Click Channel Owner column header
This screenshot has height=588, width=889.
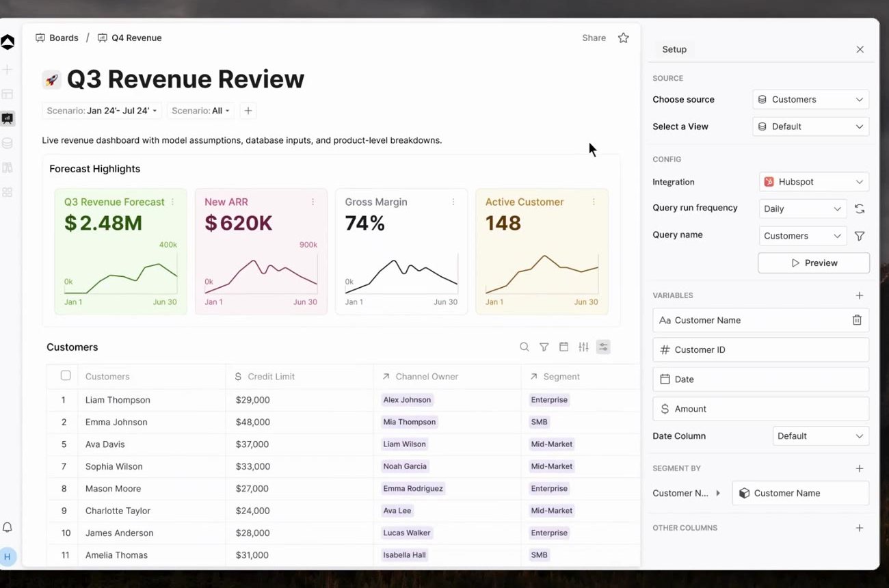(447, 377)
